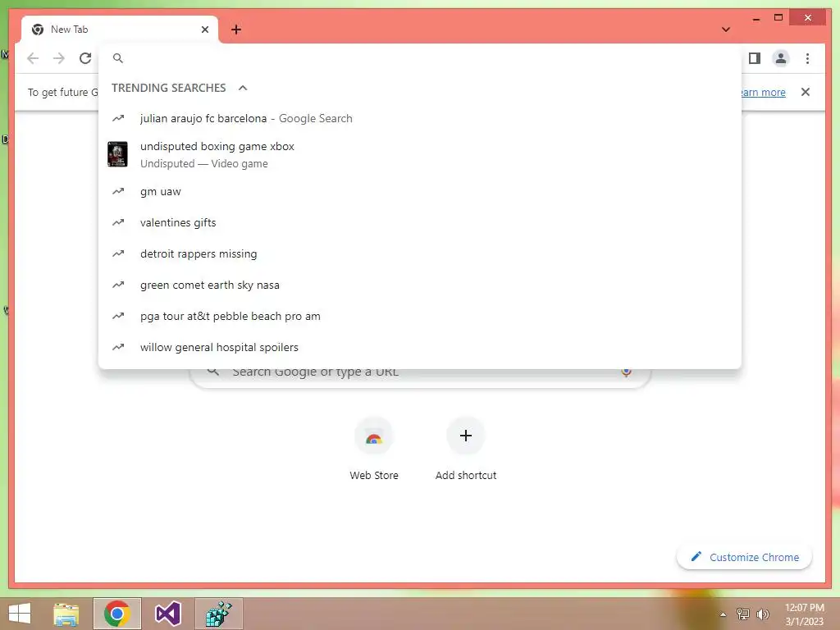Click the voice search microphone icon

[626, 372]
